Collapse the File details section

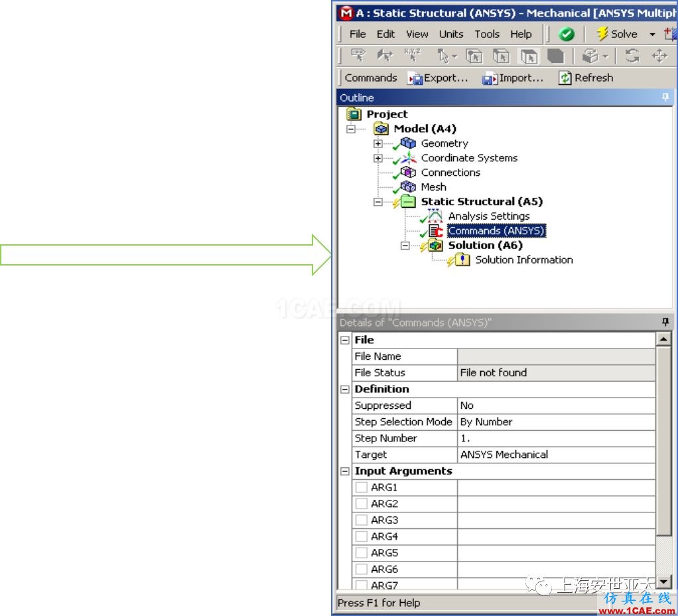click(344, 340)
